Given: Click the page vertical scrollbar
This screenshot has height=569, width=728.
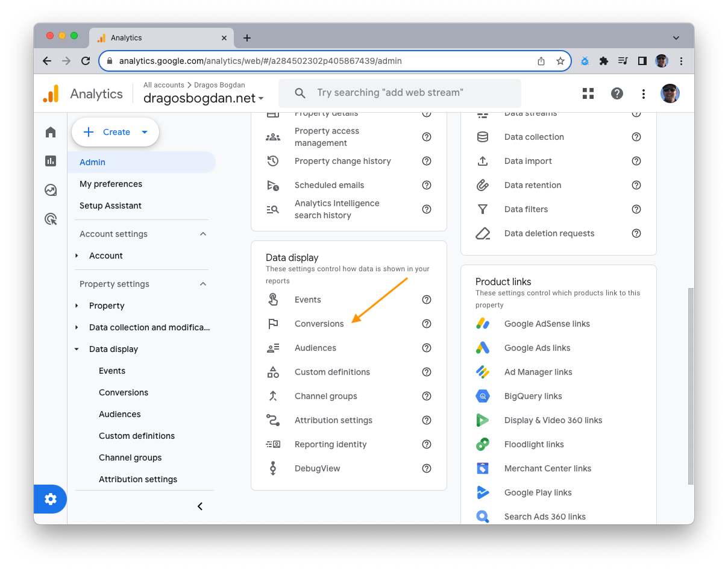Looking at the screenshot, I should tap(691, 386).
